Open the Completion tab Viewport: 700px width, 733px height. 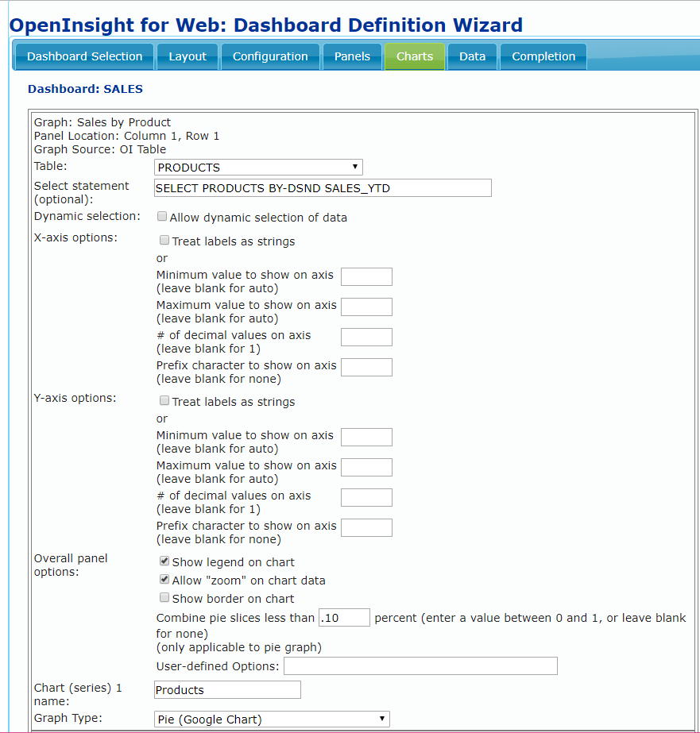543,56
